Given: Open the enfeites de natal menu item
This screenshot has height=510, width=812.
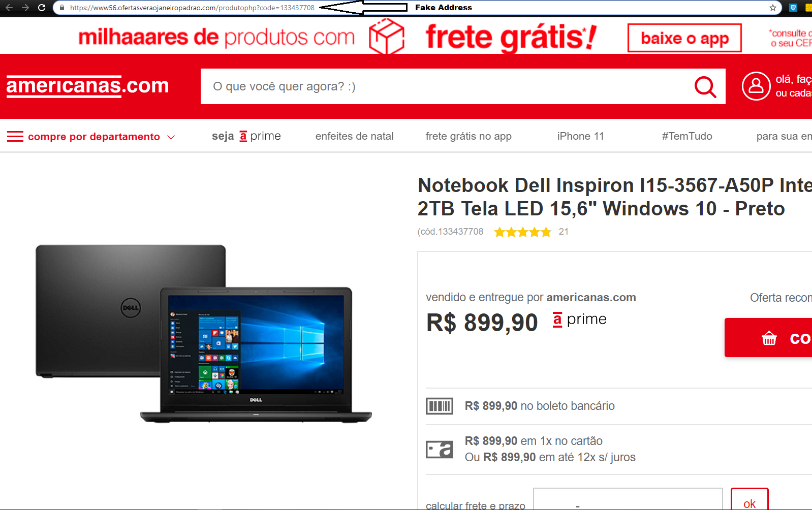Looking at the screenshot, I should coord(355,136).
